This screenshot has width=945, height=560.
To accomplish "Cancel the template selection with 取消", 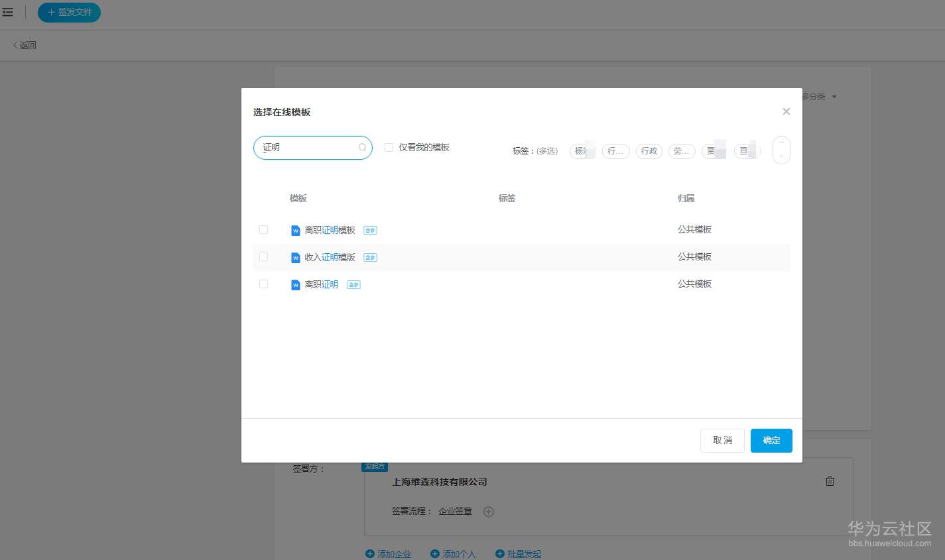I will (722, 441).
